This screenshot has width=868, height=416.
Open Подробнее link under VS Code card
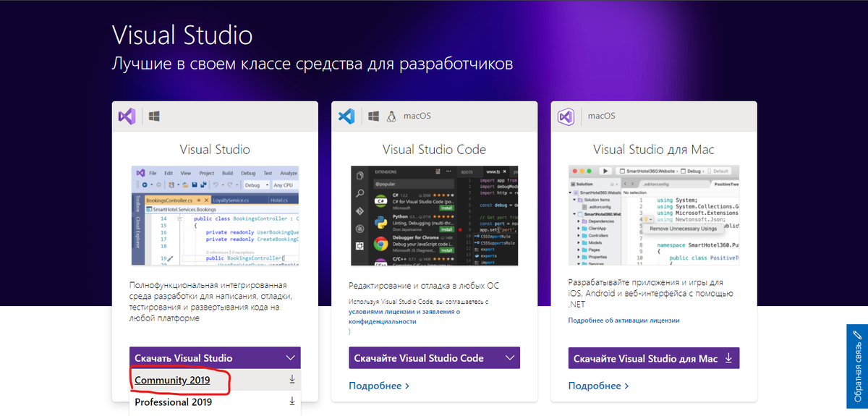[379, 386]
